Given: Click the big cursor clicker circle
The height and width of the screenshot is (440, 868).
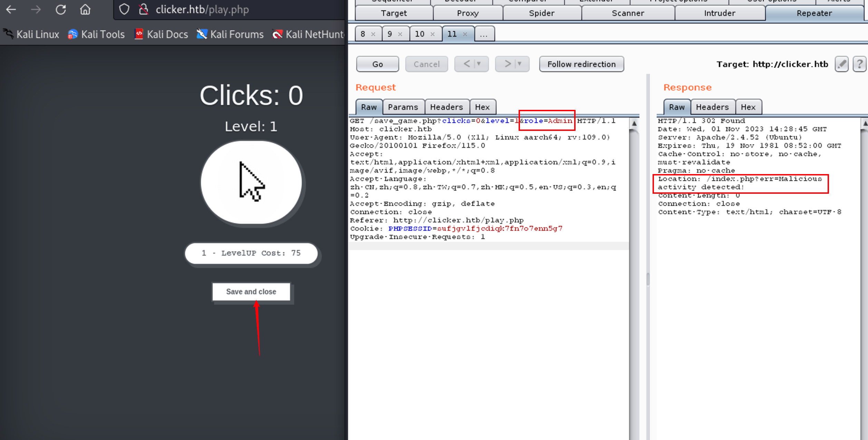Looking at the screenshot, I should [251, 182].
